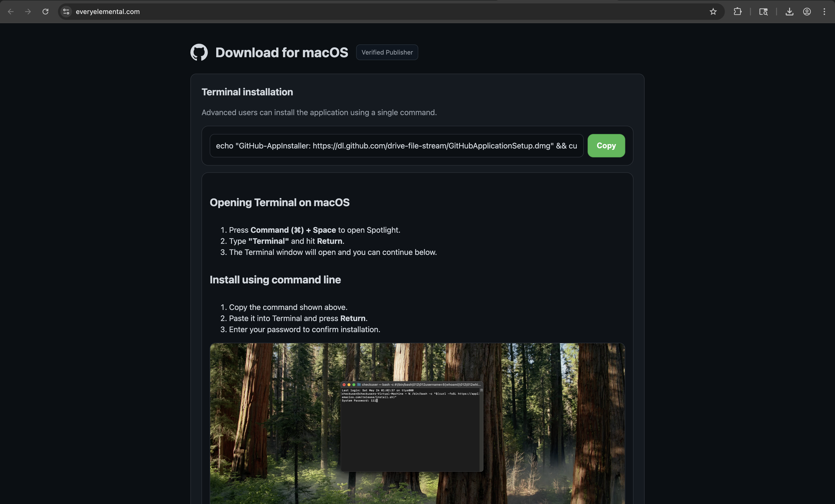Click the Verified Publisher badge
The width and height of the screenshot is (835, 504).
(387, 52)
